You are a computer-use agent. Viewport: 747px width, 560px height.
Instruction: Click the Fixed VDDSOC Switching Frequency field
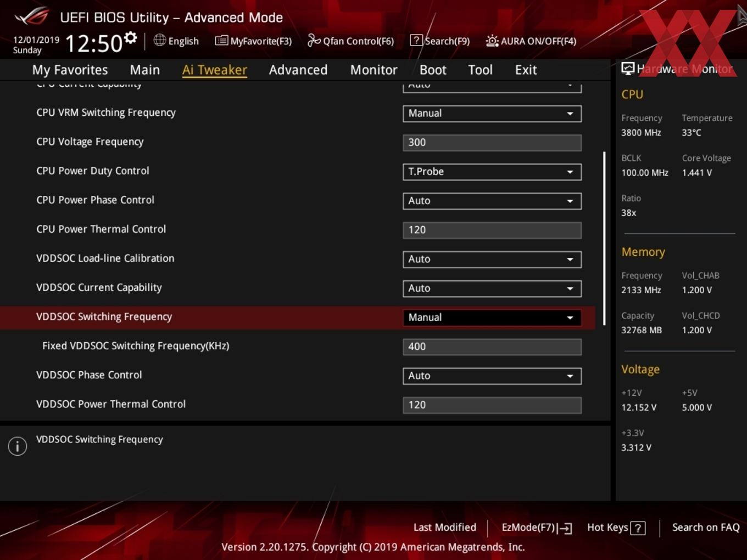click(x=492, y=346)
